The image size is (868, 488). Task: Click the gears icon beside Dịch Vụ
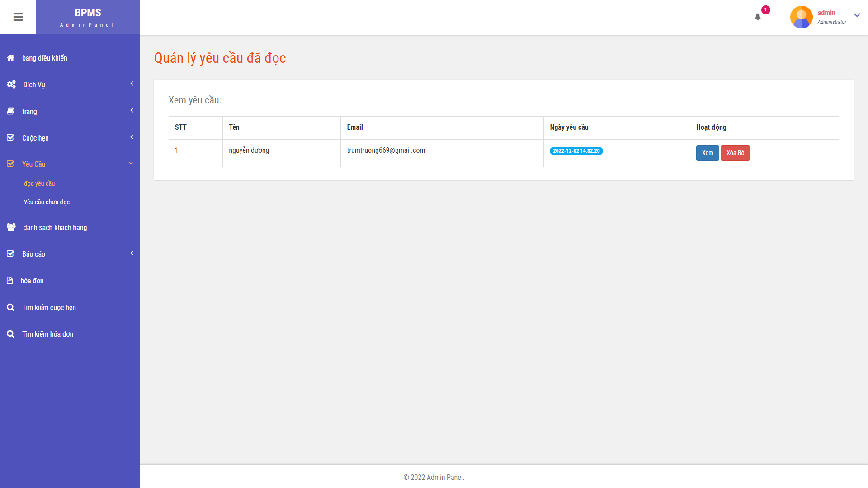click(x=11, y=84)
